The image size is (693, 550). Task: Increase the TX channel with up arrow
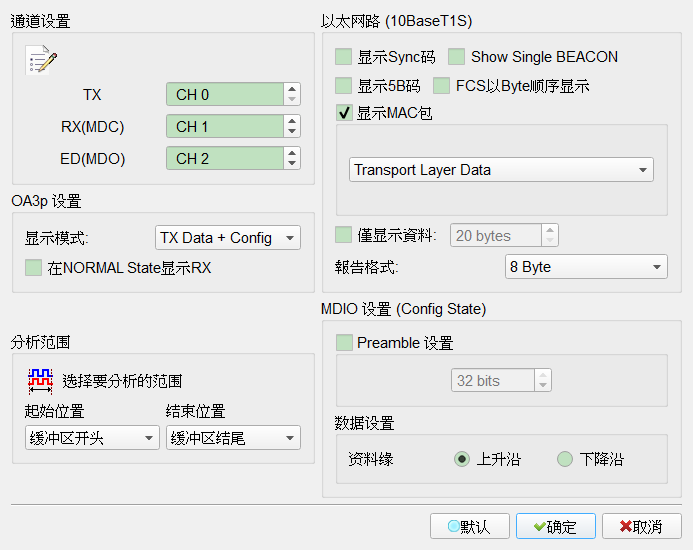pyautogui.click(x=292, y=89)
